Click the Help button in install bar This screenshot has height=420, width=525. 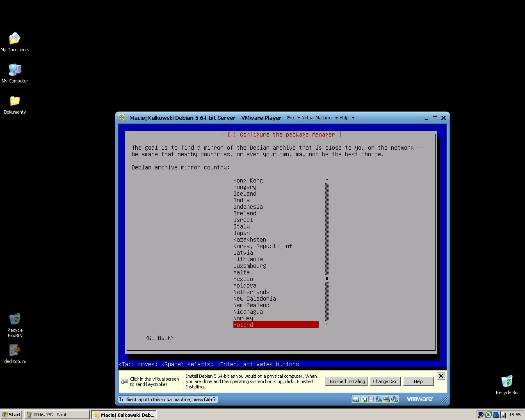coord(418,381)
